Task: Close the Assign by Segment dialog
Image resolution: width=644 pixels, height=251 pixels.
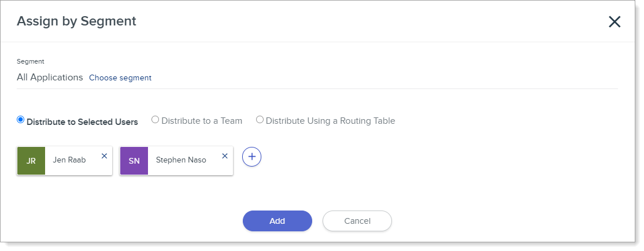Action: point(615,22)
